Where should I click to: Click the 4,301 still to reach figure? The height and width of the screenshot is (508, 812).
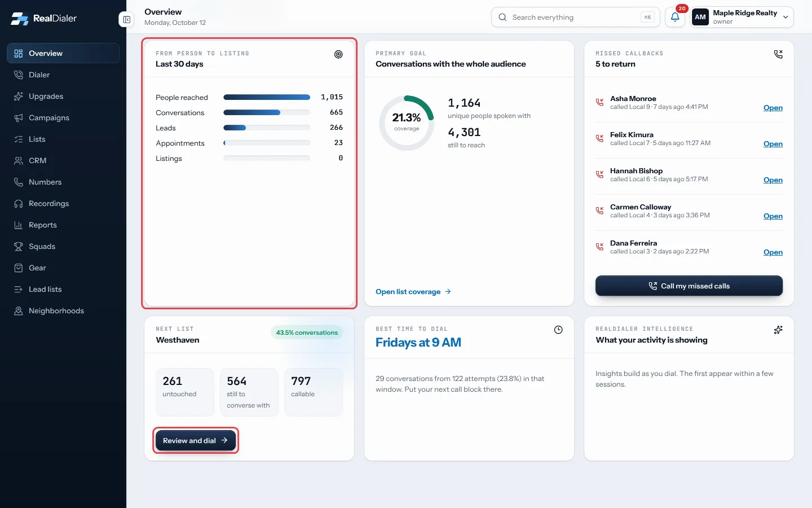(464, 132)
